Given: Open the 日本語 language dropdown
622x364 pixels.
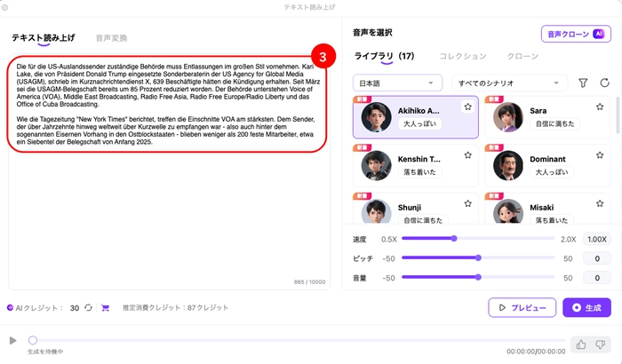Looking at the screenshot, I should pyautogui.click(x=397, y=83).
